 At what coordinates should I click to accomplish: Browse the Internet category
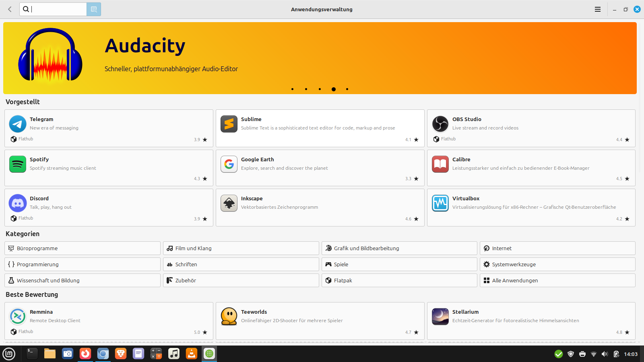point(557,248)
